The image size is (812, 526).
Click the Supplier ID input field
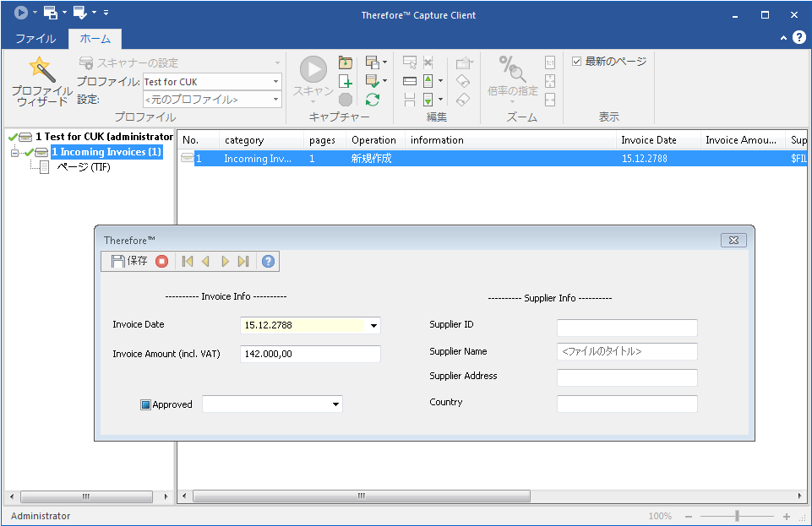pos(627,328)
